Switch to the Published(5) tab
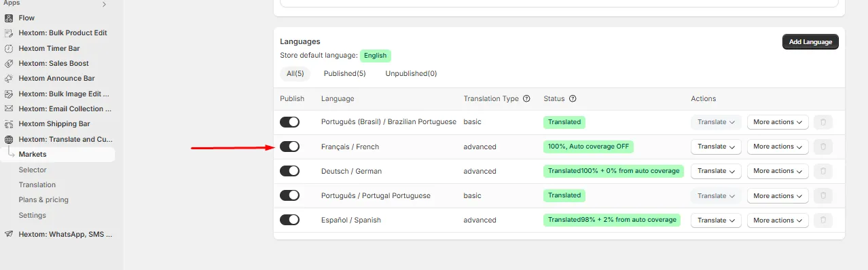 (344, 73)
